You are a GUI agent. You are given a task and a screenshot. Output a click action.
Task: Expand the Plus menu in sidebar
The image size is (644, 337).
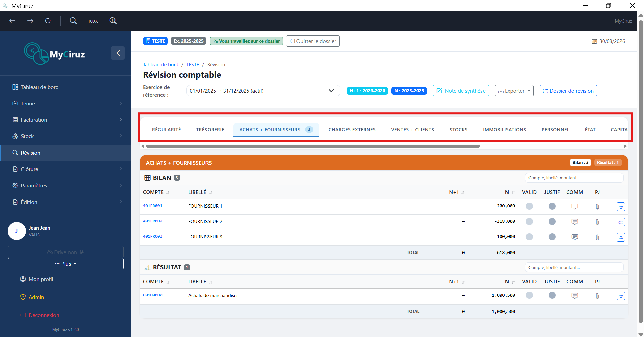pos(65,264)
